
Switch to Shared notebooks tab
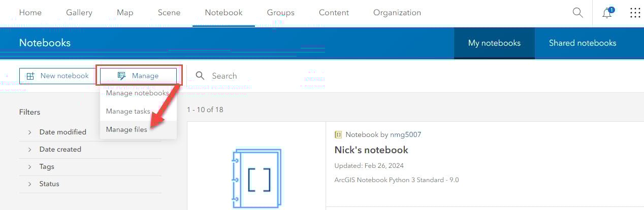(583, 43)
